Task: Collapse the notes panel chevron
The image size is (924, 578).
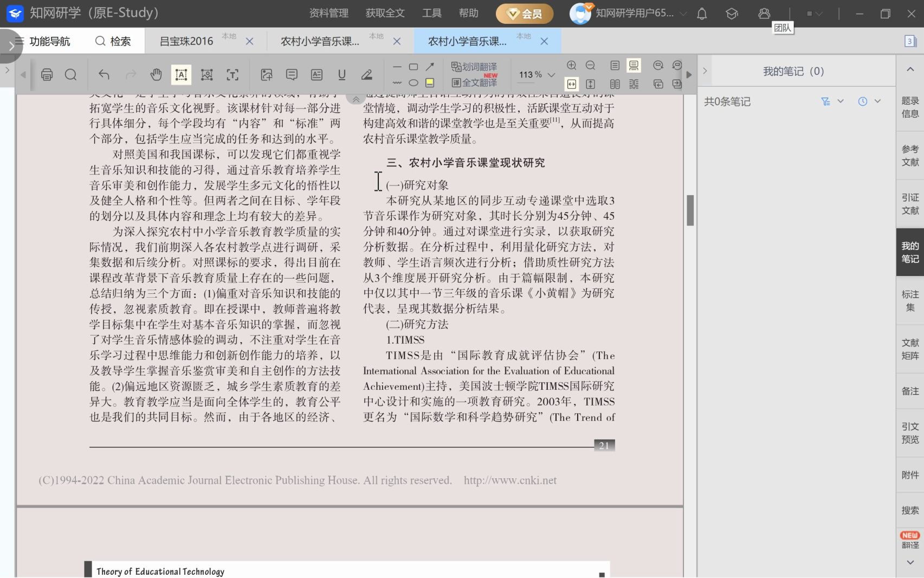Action: tap(705, 71)
